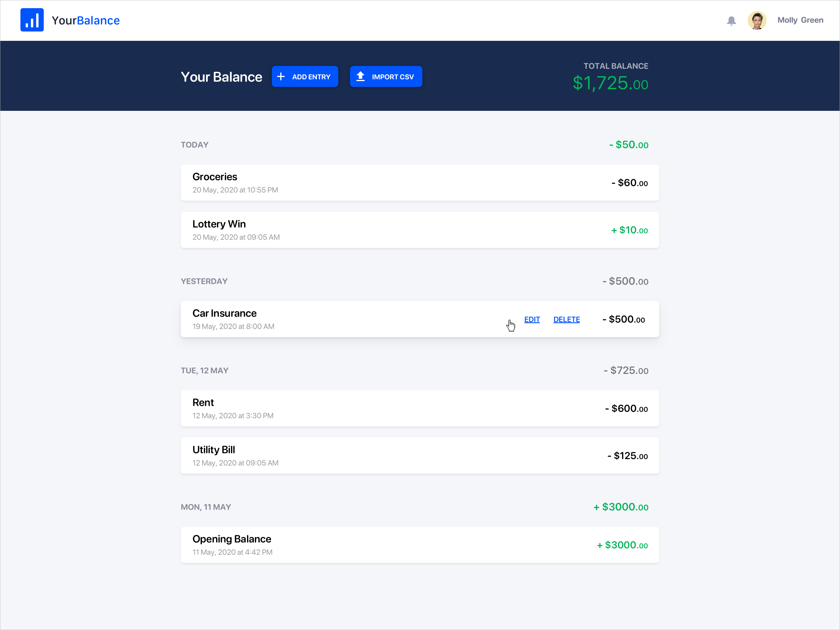
Task: Click the total balance $1,725.00 amount
Action: (610, 83)
